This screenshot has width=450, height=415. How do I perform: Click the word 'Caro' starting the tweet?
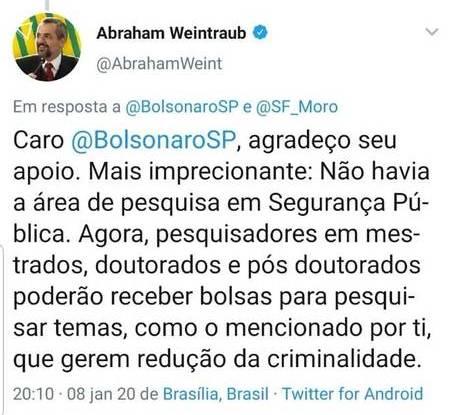click(x=39, y=140)
